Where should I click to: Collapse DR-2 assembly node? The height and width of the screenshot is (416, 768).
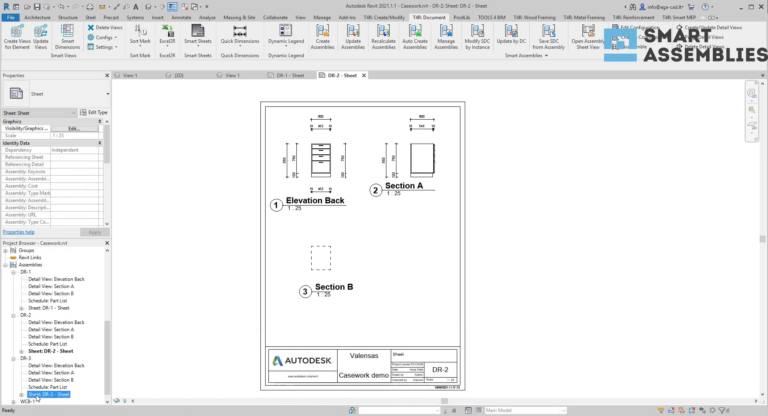13,315
